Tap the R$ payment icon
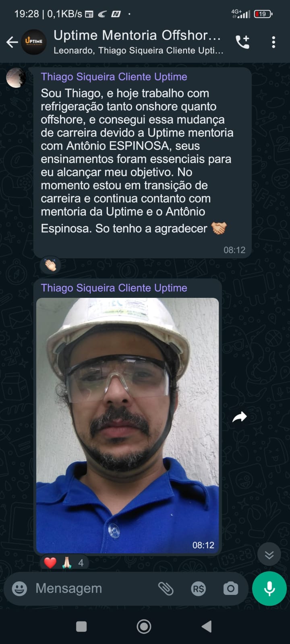This screenshot has width=290, height=644. pyautogui.click(x=198, y=589)
